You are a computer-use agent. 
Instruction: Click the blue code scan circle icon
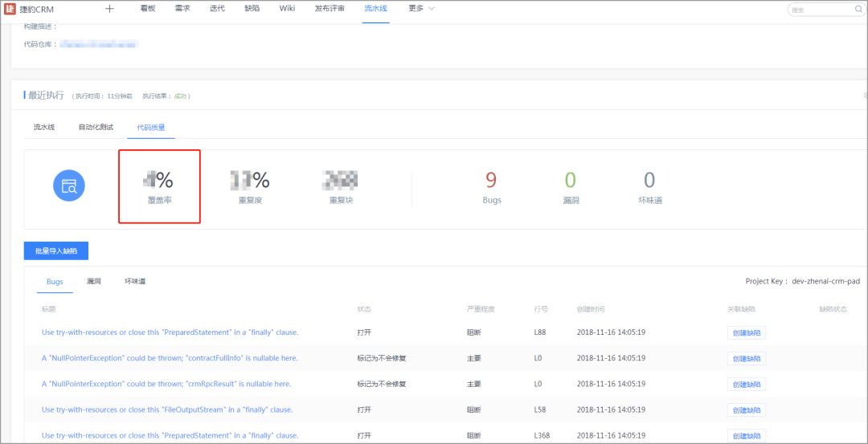tap(69, 186)
